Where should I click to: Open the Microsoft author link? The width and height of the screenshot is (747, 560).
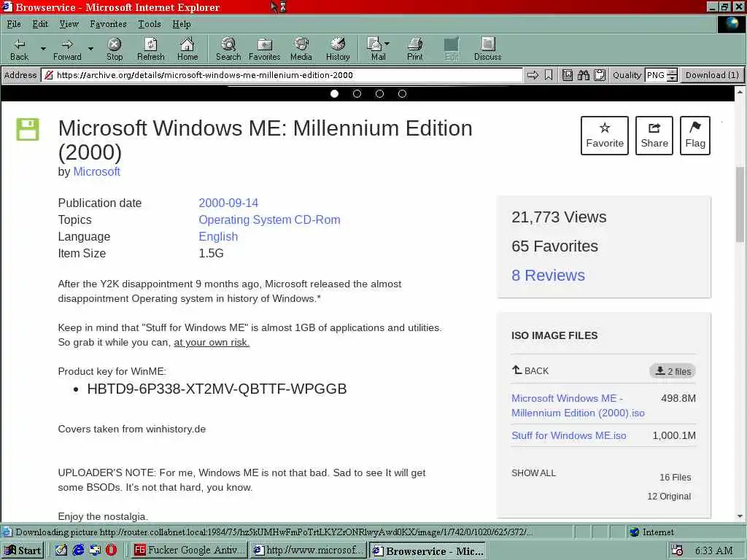tap(97, 171)
